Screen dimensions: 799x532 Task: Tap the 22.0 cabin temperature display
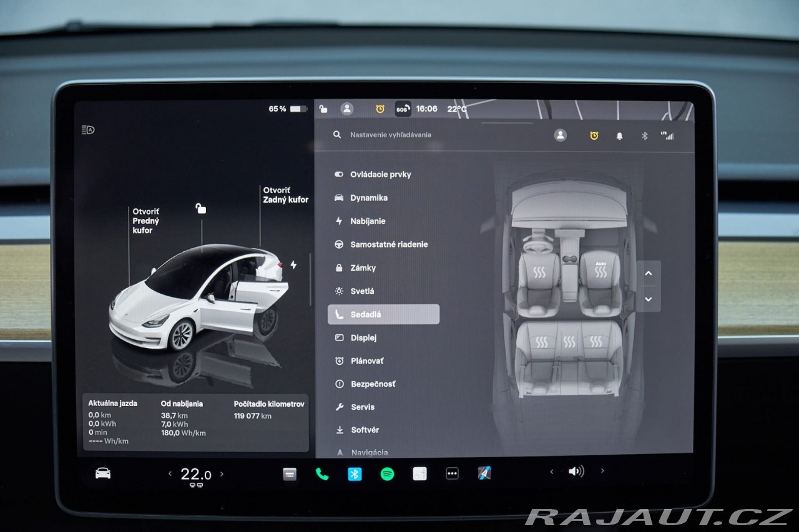click(x=196, y=474)
